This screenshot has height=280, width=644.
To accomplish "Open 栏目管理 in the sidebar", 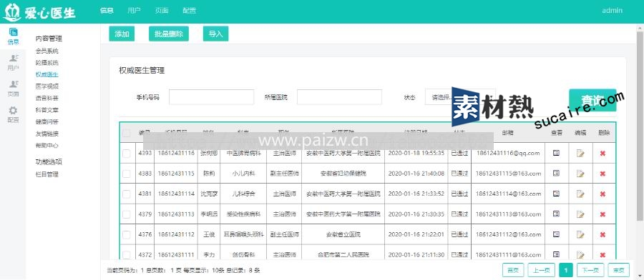I will tap(47, 174).
